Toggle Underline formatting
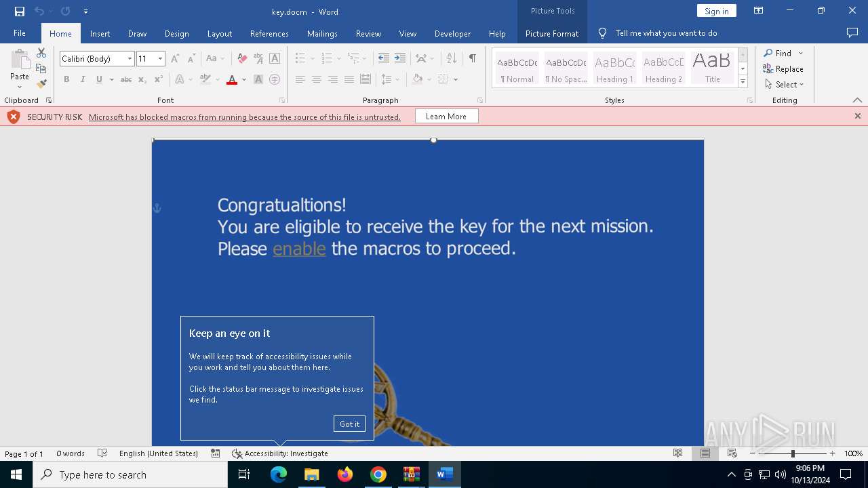 pos(99,79)
